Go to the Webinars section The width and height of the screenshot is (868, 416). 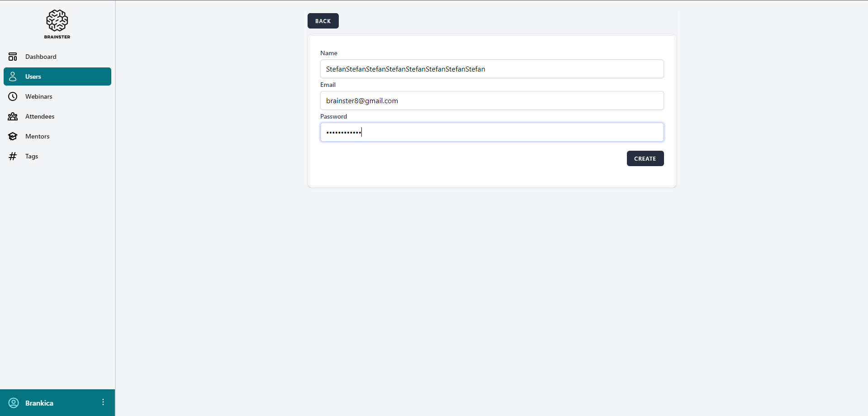(39, 96)
